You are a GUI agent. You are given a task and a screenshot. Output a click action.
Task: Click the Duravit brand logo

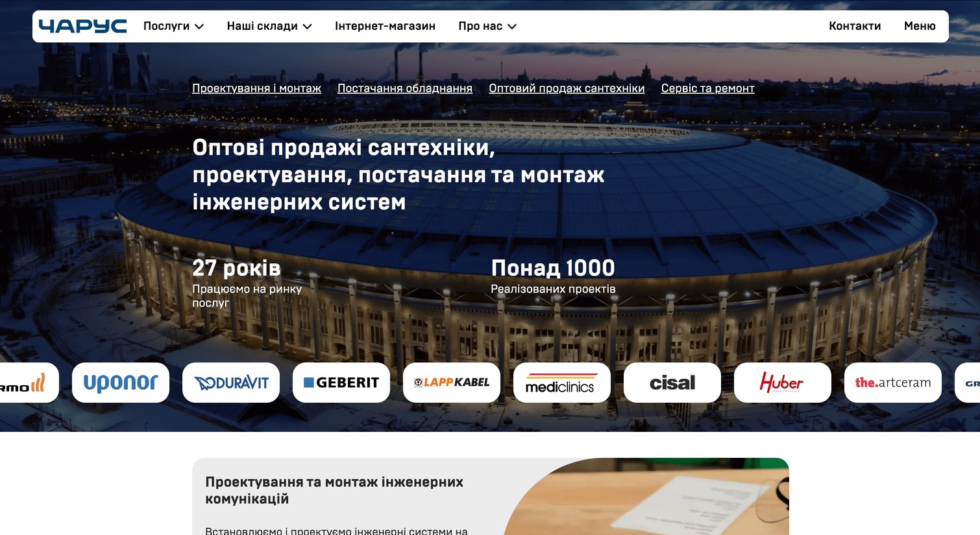coord(231,383)
